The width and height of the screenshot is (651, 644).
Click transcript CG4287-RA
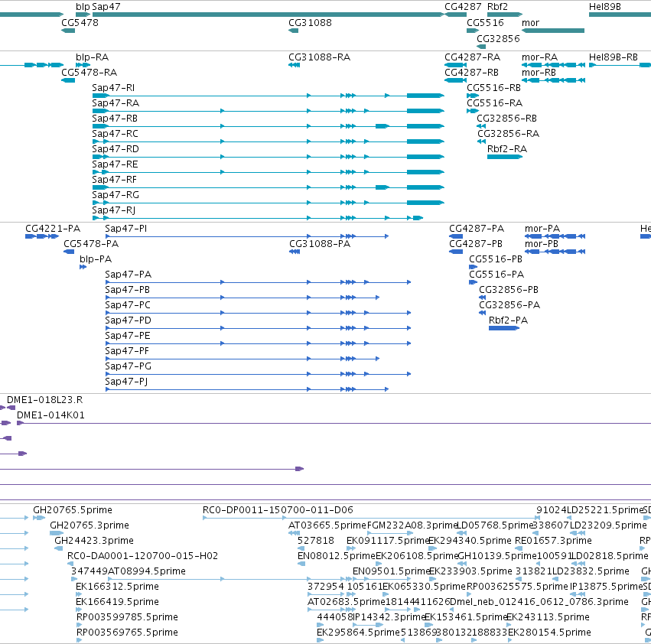(455, 65)
